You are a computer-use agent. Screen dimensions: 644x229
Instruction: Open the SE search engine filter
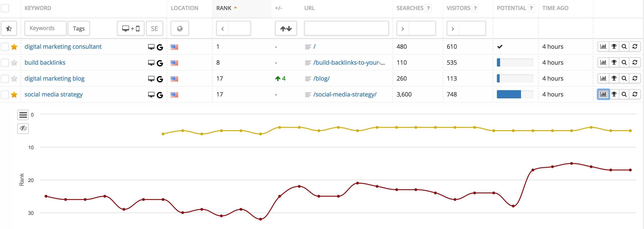pyautogui.click(x=154, y=28)
